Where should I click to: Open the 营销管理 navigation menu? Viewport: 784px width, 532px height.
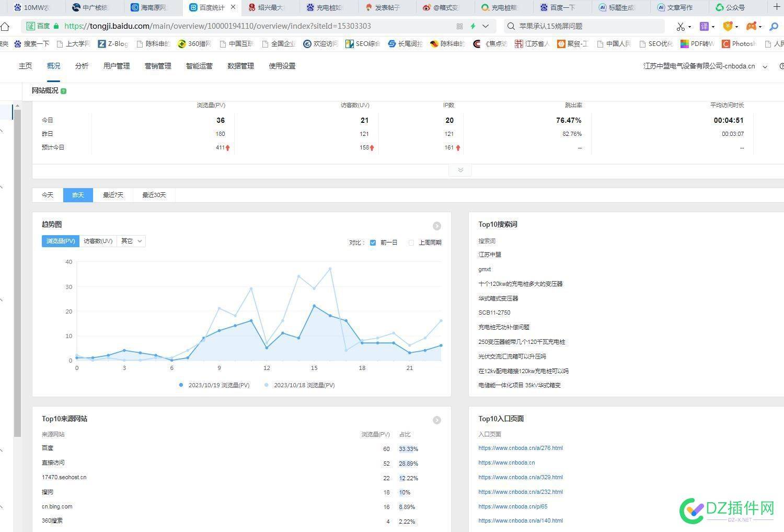(158, 66)
